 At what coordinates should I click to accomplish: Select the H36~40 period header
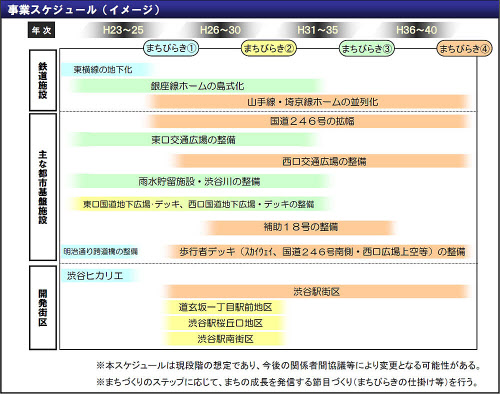(x=416, y=30)
